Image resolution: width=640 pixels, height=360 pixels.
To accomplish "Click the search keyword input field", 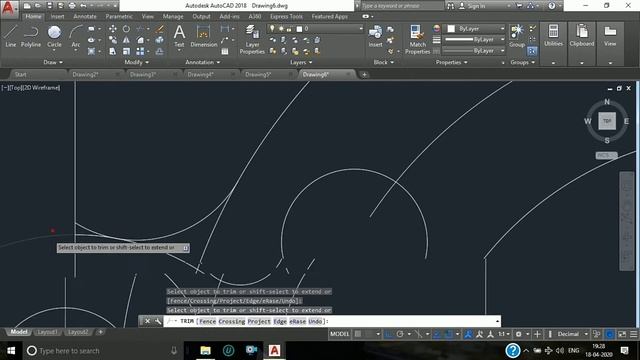I will tap(402, 6).
